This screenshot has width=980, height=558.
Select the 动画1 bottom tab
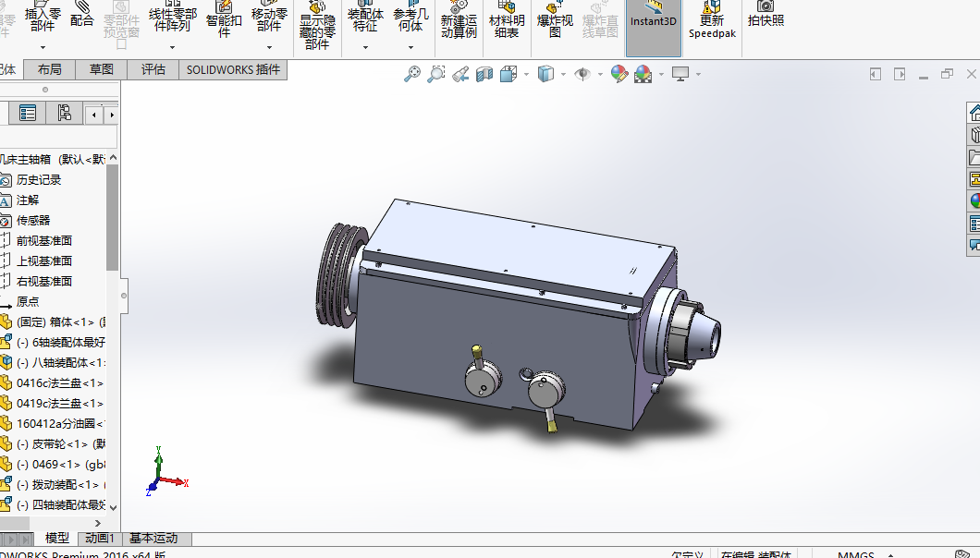pyautogui.click(x=100, y=538)
